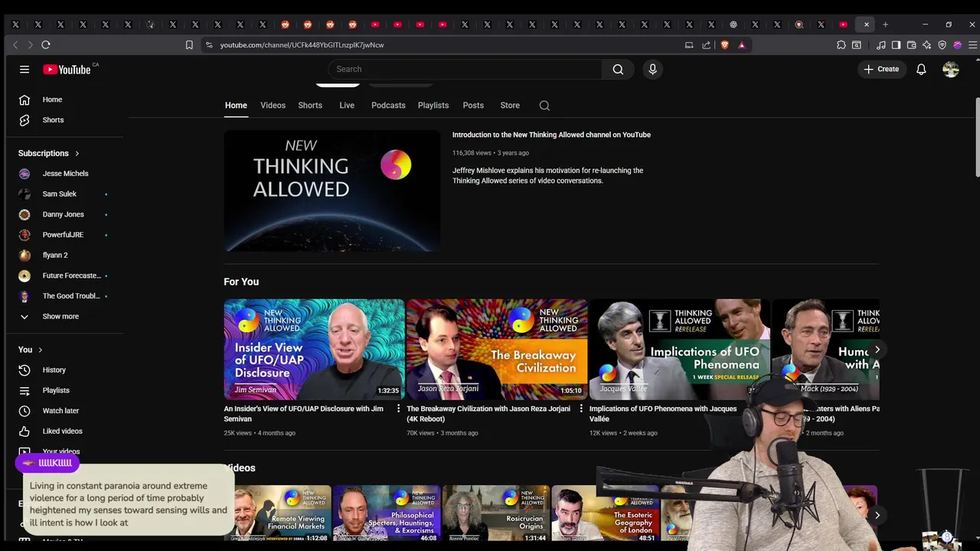Open Liked videos in the sidebar
Viewport: 980px width, 551px height.
[x=64, y=431]
